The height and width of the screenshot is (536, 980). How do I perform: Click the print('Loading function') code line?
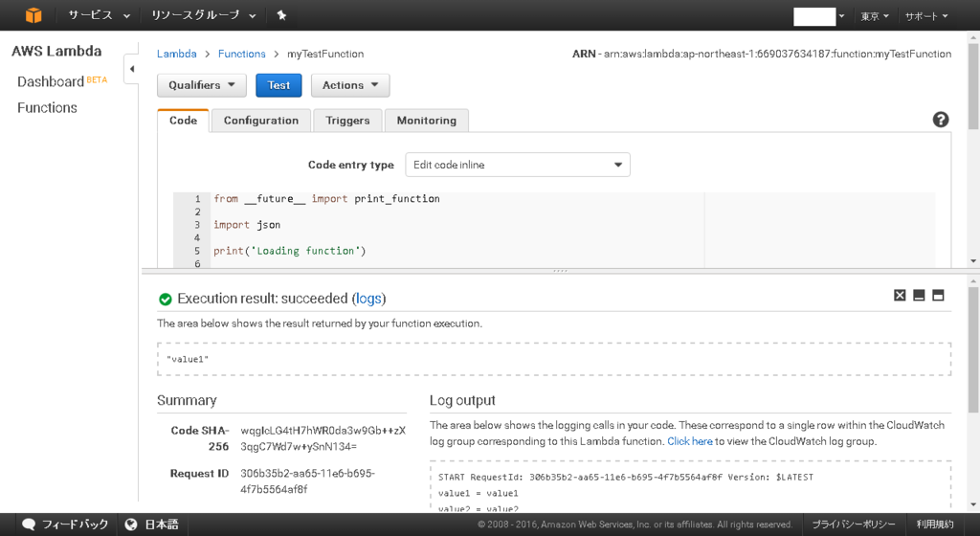click(289, 251)
